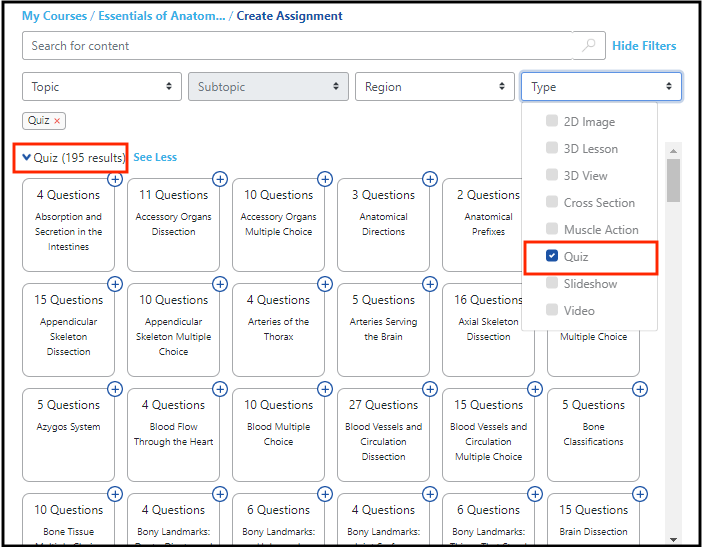702x547 pixels.
Task: Click the scrollbar up arrow
Action: click(x=673, y=151)
